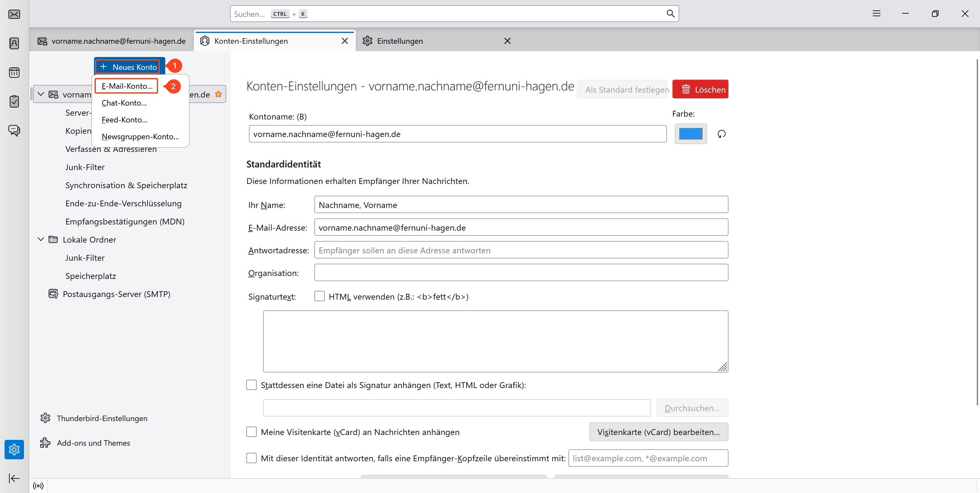The height and width of the screenshot is (493, 980).
Task: Open Thunderbird-Einstellungen link
Action: point(102,418)
